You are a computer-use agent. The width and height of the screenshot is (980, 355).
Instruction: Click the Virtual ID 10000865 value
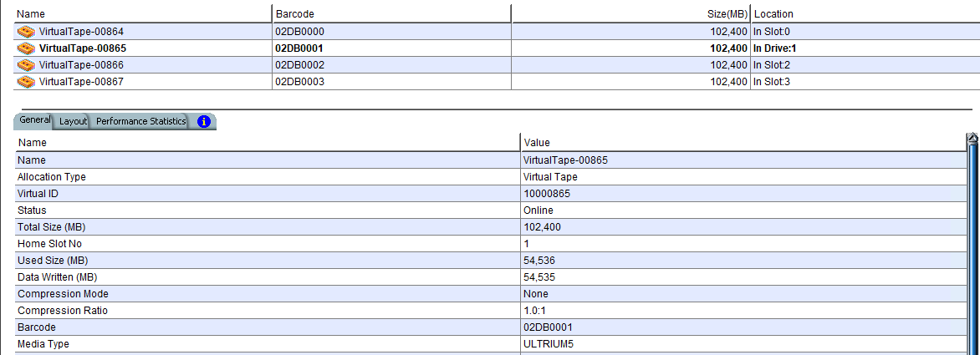547,194
